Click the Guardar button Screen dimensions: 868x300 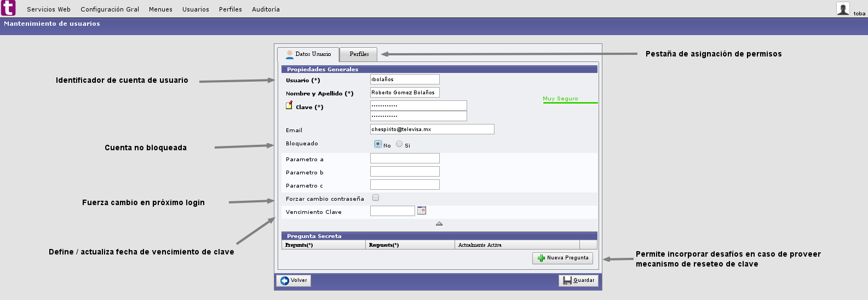(578, 280)
